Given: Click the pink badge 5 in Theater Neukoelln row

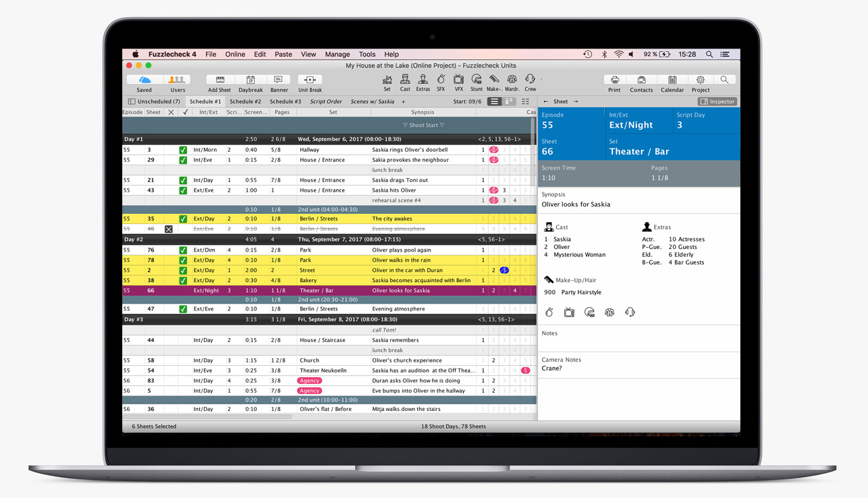Looking at the screenshot, I should [x=525, y=370].
